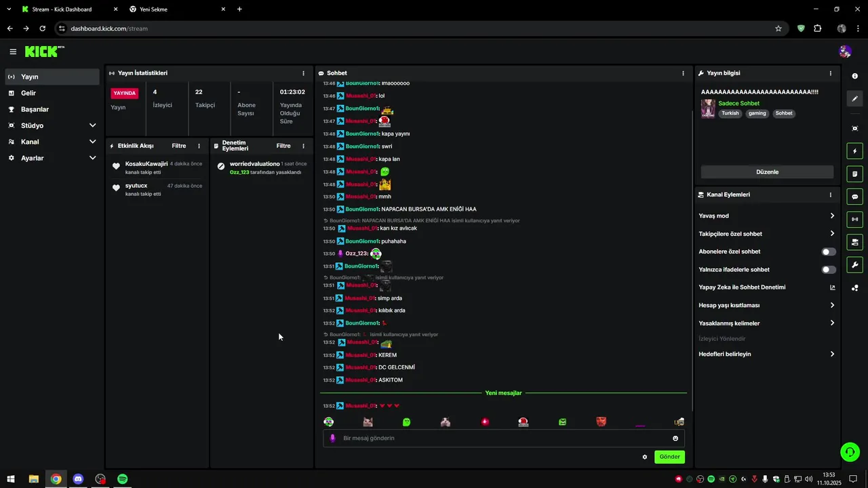
Task: Toggle the chat bubble widget icon
Action: coord(854,197)
